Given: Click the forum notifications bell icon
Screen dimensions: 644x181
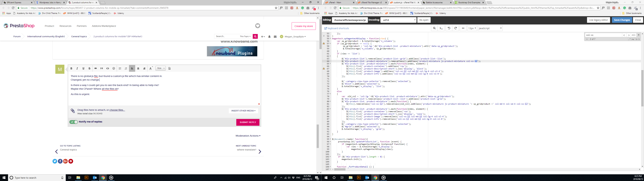Looking at the screenshot, I should (269, 37).
